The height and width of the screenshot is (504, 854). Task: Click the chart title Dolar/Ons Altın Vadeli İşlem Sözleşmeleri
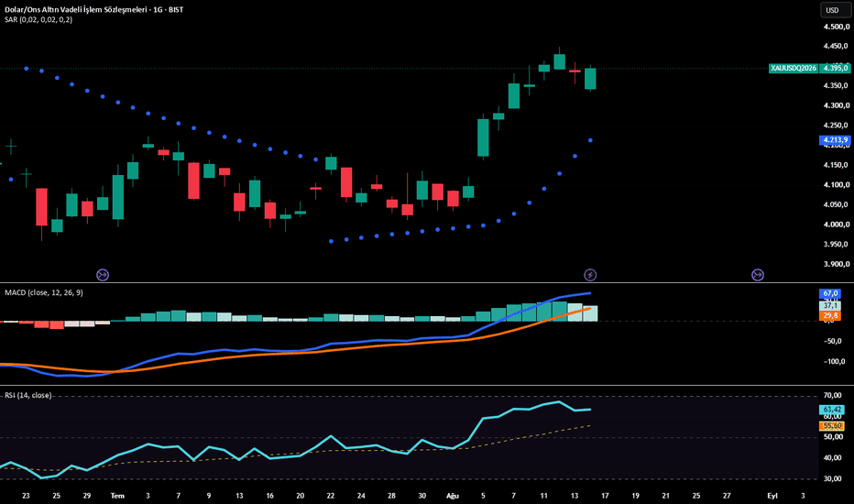tap(76, 9)
